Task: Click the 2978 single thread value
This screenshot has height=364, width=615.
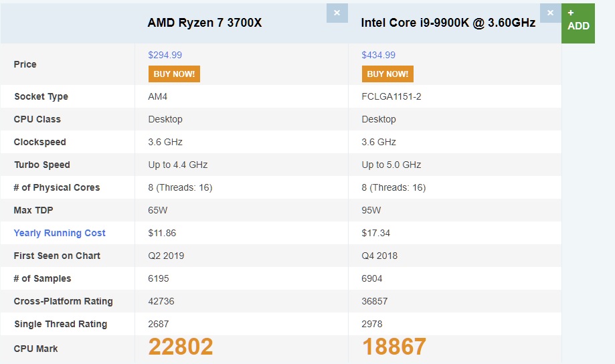Action: pos(372,324)
